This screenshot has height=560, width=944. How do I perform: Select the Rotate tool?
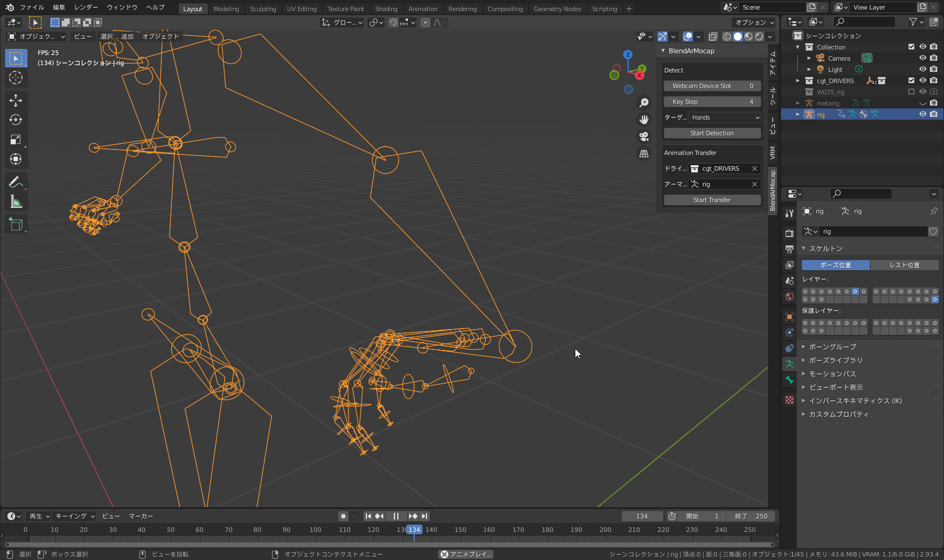16,120
